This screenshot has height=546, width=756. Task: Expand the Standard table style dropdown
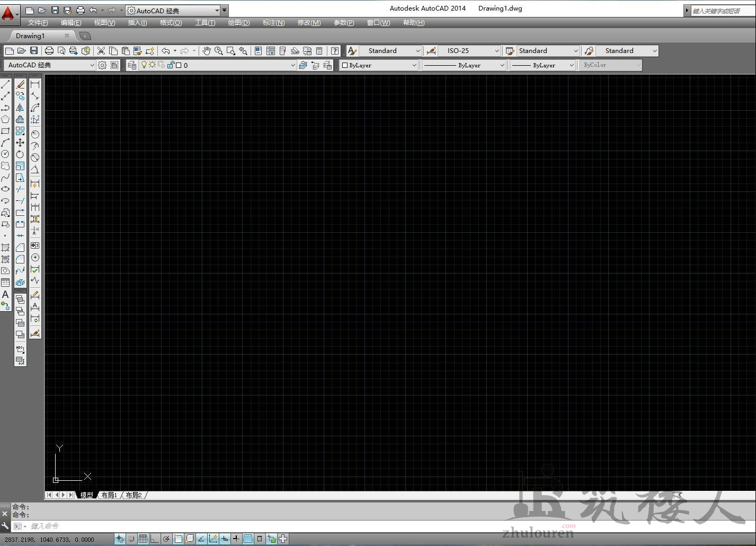(548, 51)
